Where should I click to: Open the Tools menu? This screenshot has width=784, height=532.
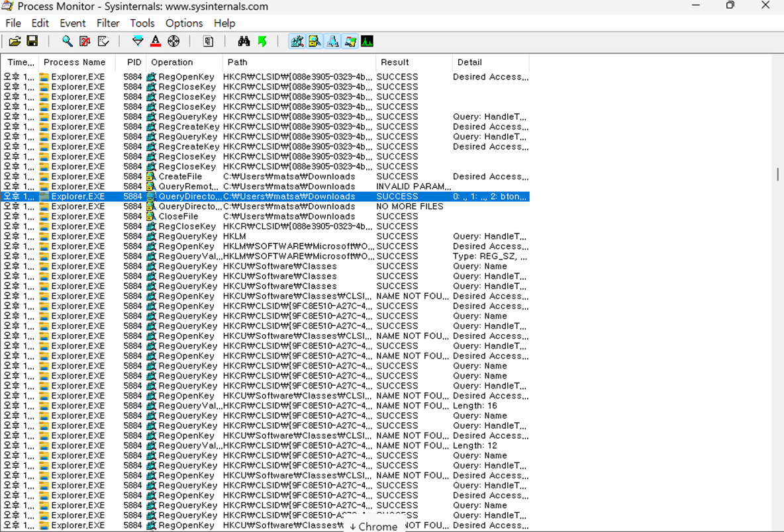142,23
